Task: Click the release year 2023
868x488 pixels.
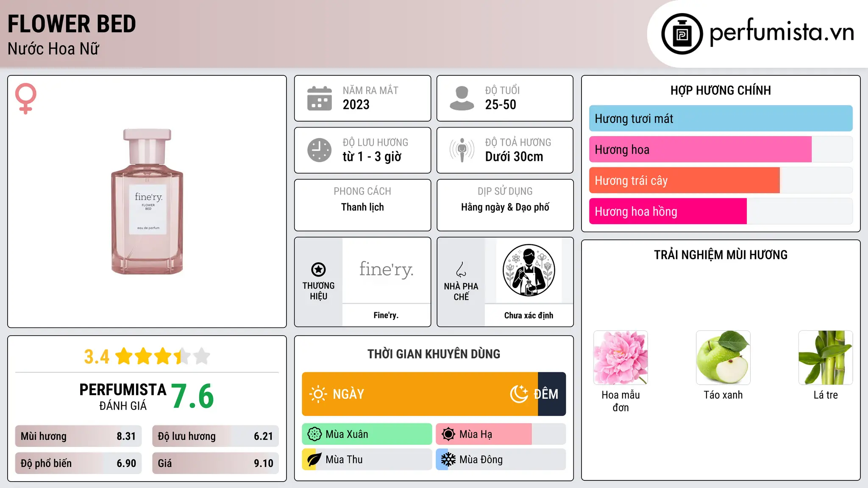Action: (x=356, y=105)
